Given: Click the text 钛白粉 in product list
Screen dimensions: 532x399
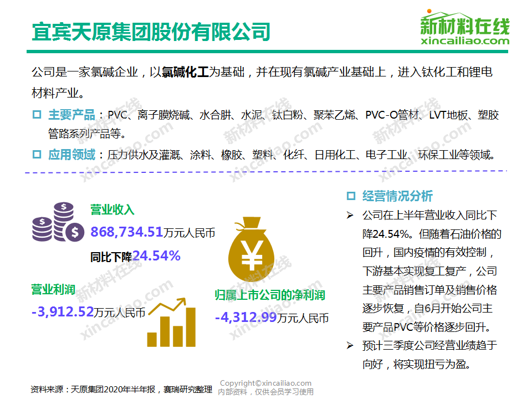Looking at the screenshot, I should pos(288,115).
